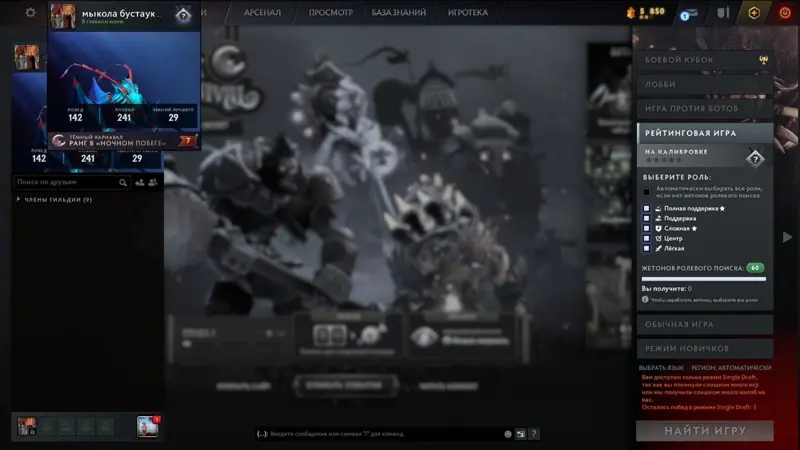
Task: Switch to the 'База знаний' tab
Action: click(x=398, y=13)
